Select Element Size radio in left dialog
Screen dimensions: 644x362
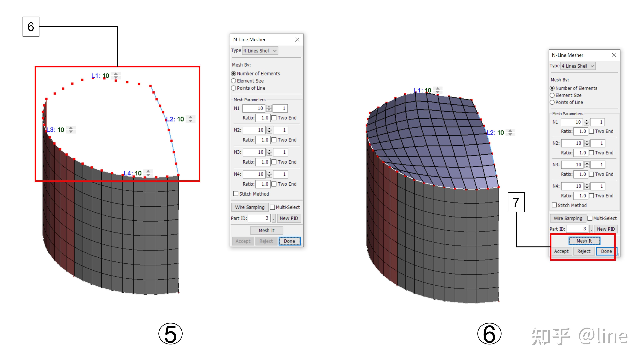[233, 81]
